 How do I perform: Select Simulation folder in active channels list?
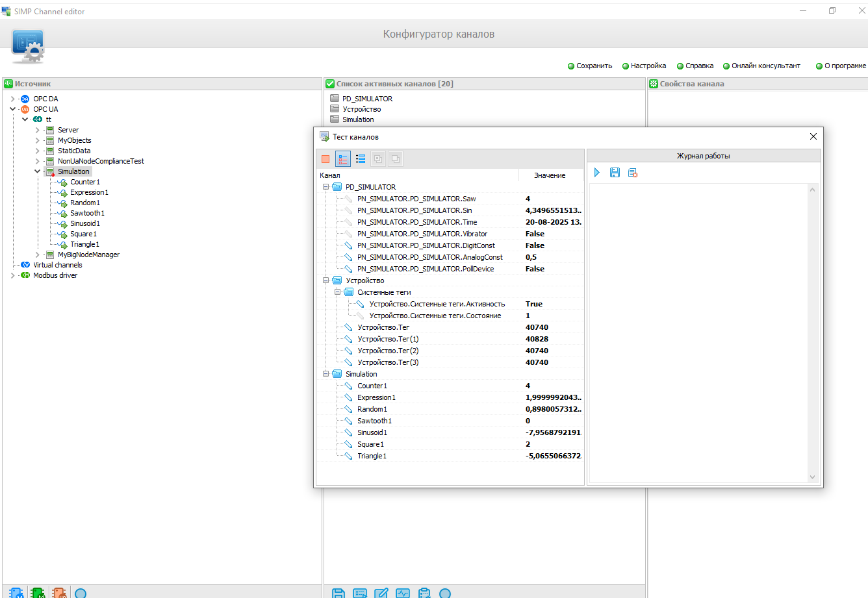pyautogui.click(x=358, y=119)
